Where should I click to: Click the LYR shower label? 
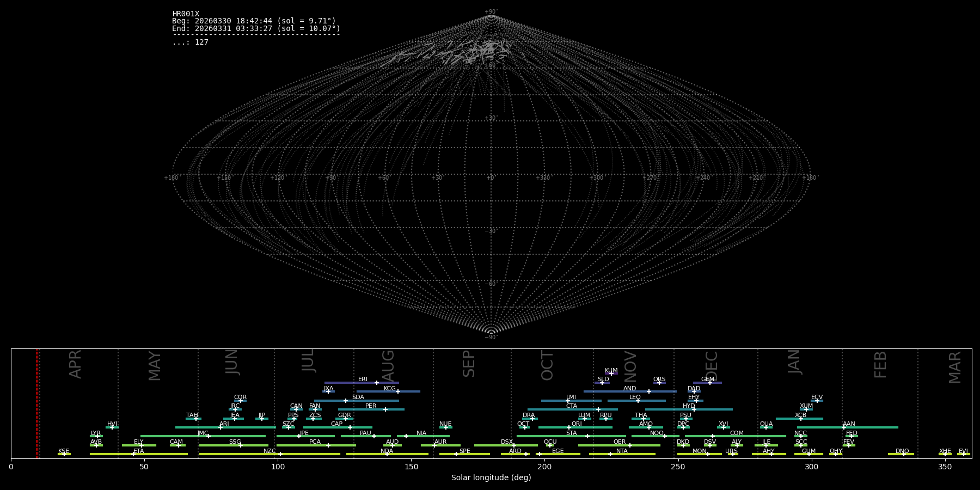[x=96, y=433]
